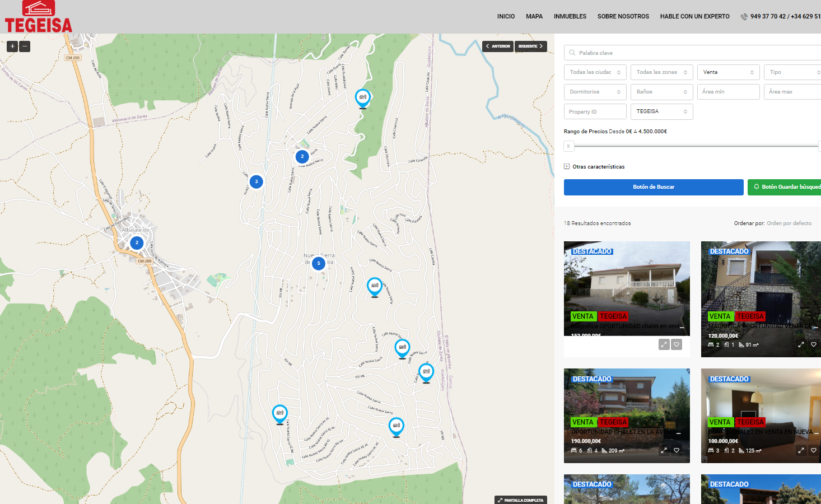Open the TEGEISA agency dropdown

[x=662, y=111]
